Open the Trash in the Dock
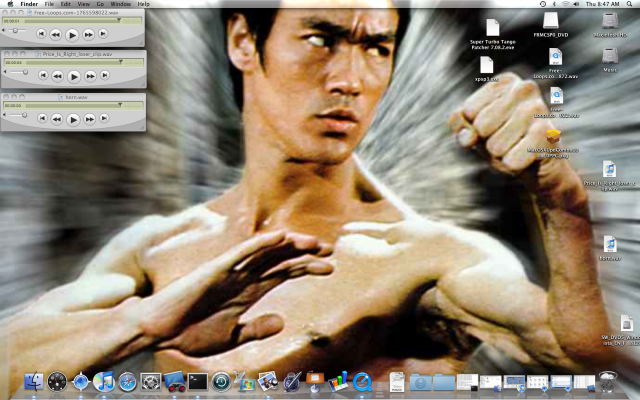This screenshot has height=400, width=640. coord(608,381)
